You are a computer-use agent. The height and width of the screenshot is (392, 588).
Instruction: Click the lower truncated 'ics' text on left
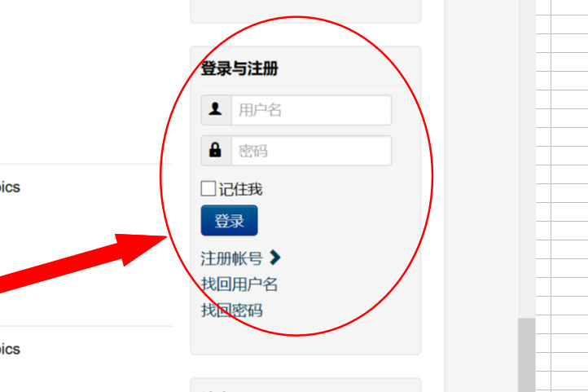click(x=10, y=350)
